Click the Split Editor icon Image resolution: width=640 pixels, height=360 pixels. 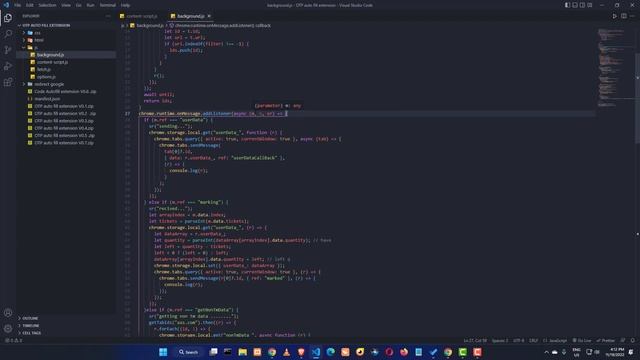click(624, 16)
